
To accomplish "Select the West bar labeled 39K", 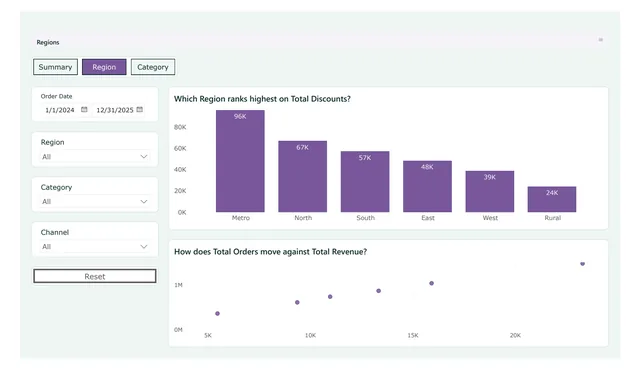I will 490,192.
